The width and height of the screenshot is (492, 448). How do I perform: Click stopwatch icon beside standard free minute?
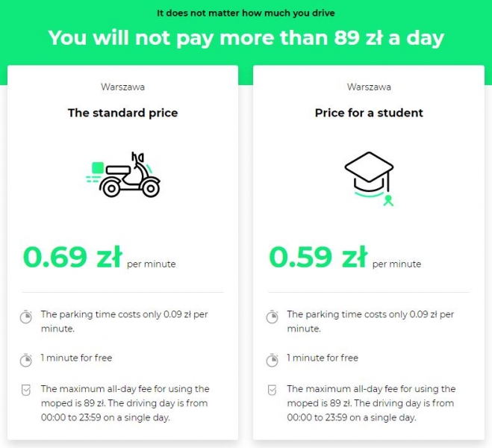[26, 360]
